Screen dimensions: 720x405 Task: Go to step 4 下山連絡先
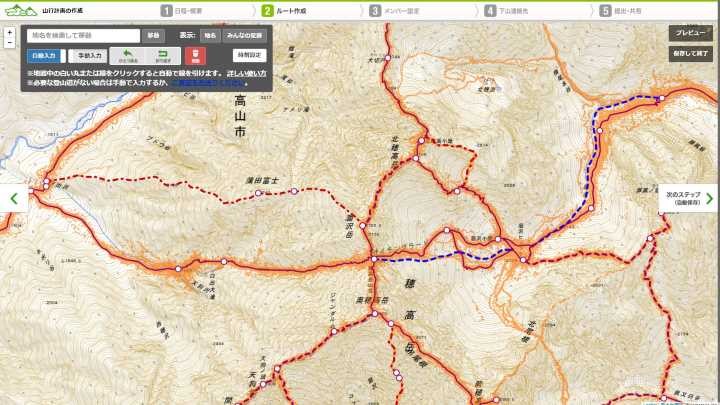[x=507, y=11]
